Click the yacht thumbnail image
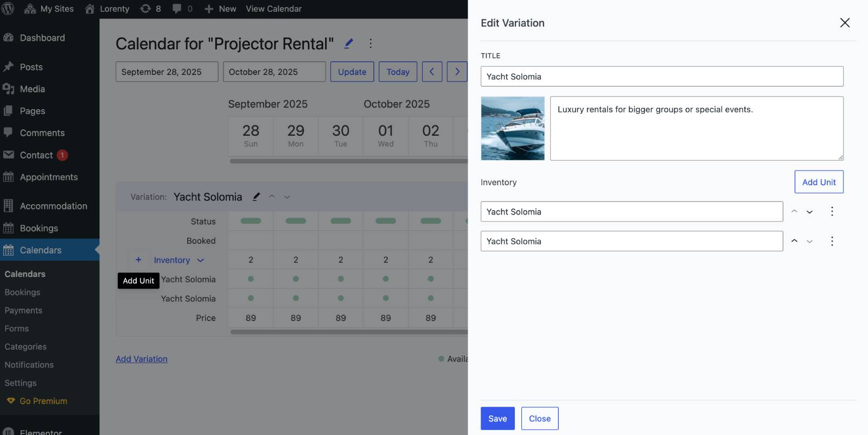The image size is (868, 435). (x=513, y=129)
